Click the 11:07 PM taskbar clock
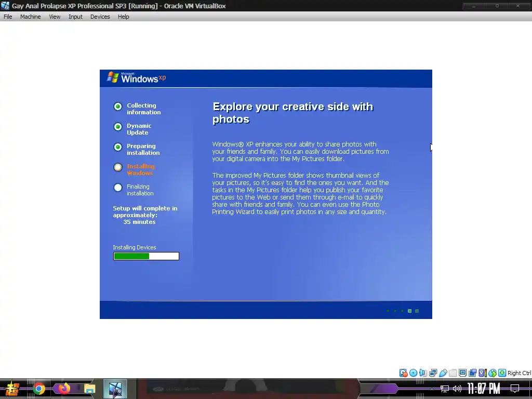Screen dimensions: 532x399 coord(484,389)
